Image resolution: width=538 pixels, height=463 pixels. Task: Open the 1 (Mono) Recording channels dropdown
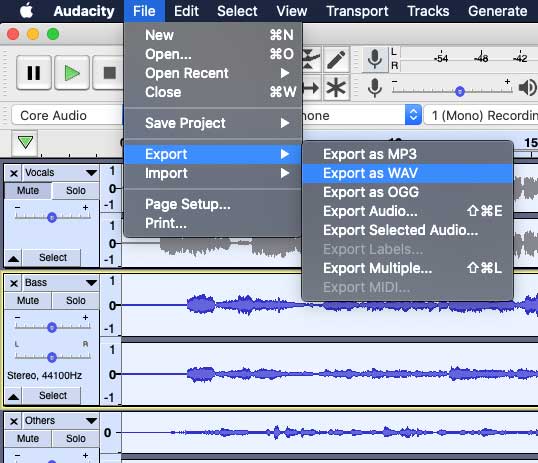(x=481, y=115)
